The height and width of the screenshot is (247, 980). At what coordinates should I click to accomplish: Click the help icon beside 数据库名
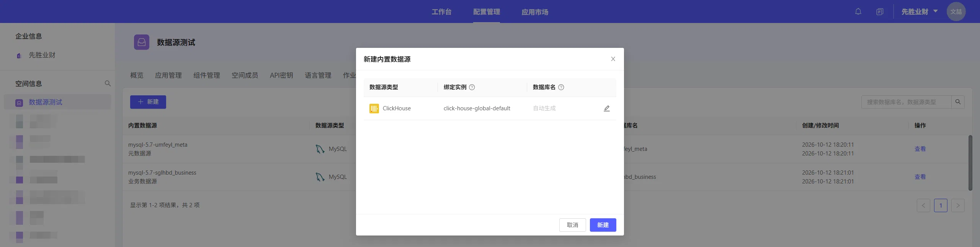pos(561,87)
